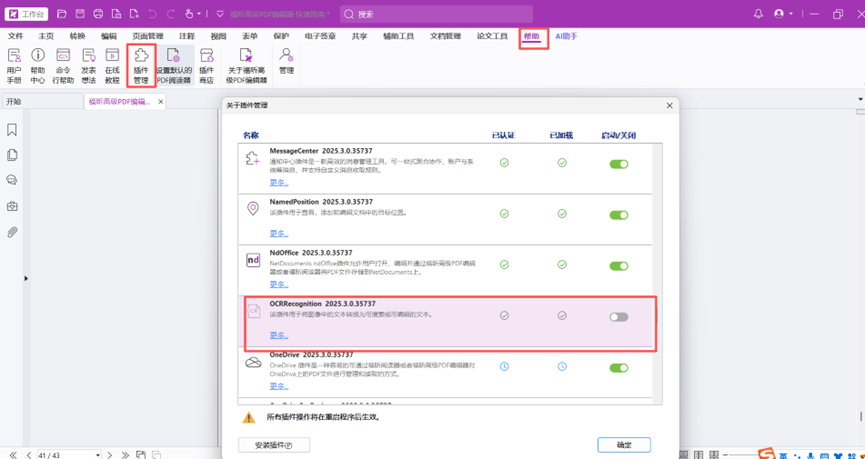Turn off the NdOffice plugin switch
The width and height of the screenshot is (865, 459).
[619, 266]
